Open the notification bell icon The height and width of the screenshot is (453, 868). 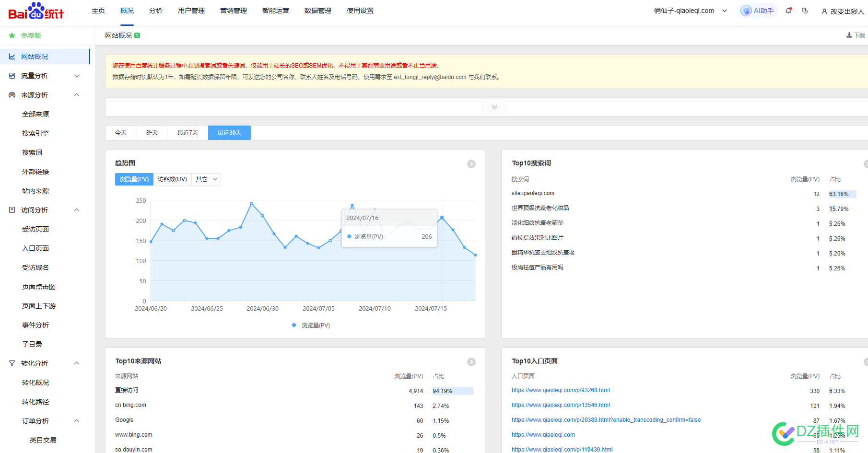[x=788, y=11]
